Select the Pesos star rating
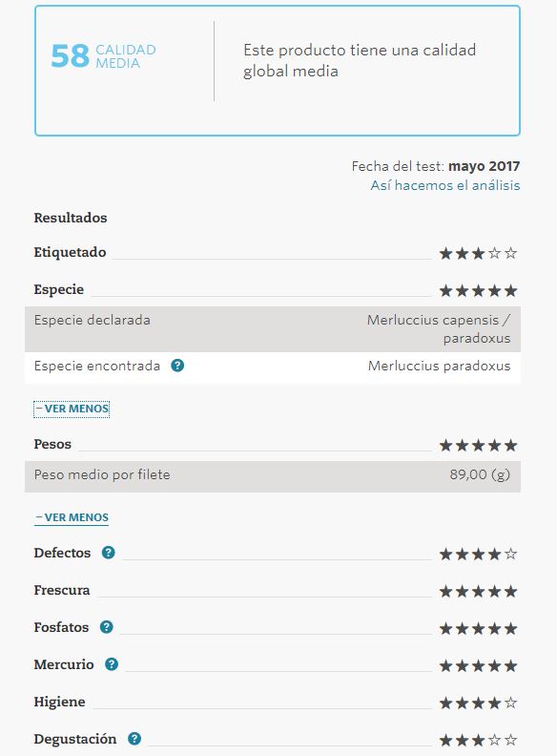 coord(478,445)
